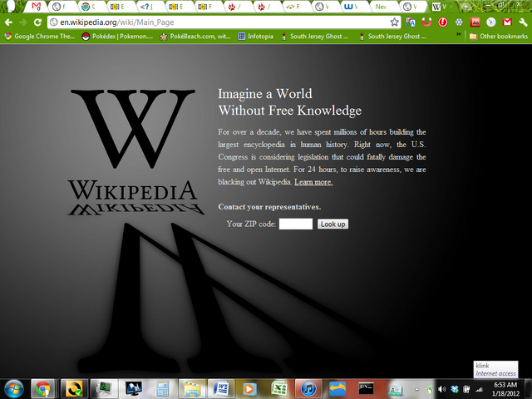Click the grayed forward navigation arrow
This screenshot has width=532, height=399.
(x=23, y=22)
